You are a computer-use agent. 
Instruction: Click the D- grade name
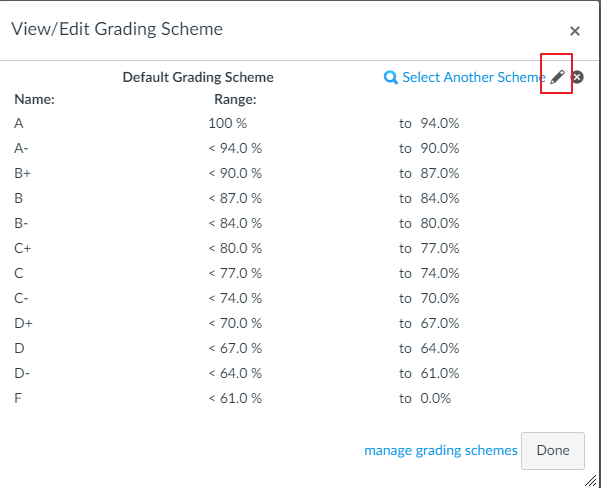22,373
